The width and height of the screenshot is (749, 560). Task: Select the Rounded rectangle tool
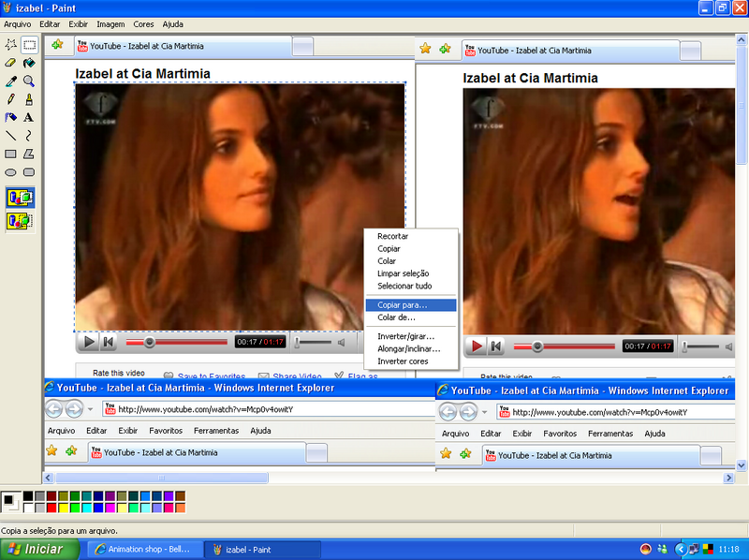[x=29, y=172]
